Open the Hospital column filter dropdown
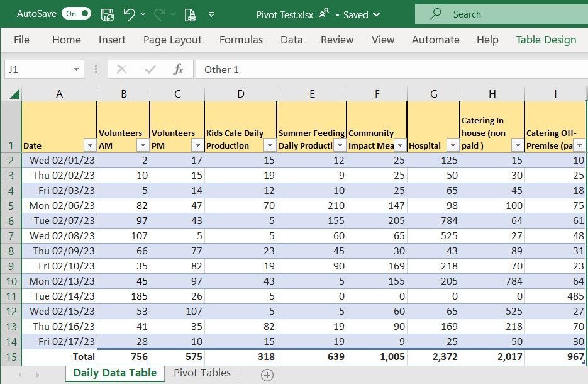Image resolution: width=588 pixels, height=384 pixels. 452,145
